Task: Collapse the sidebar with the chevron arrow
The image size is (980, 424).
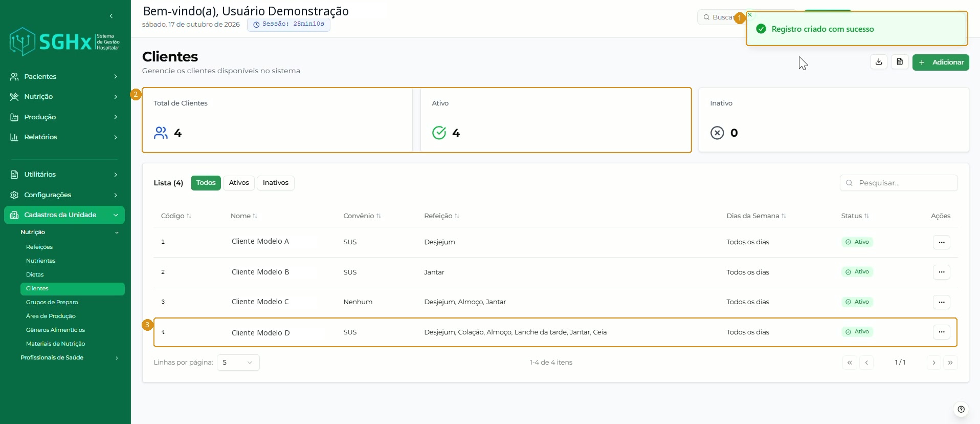Action: coord(111,16)
